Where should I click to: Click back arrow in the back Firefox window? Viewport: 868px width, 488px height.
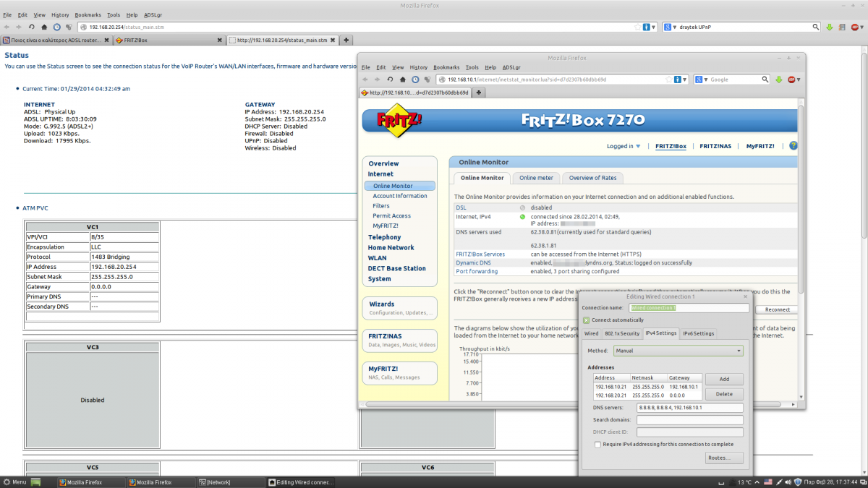(x=7, y=27)
